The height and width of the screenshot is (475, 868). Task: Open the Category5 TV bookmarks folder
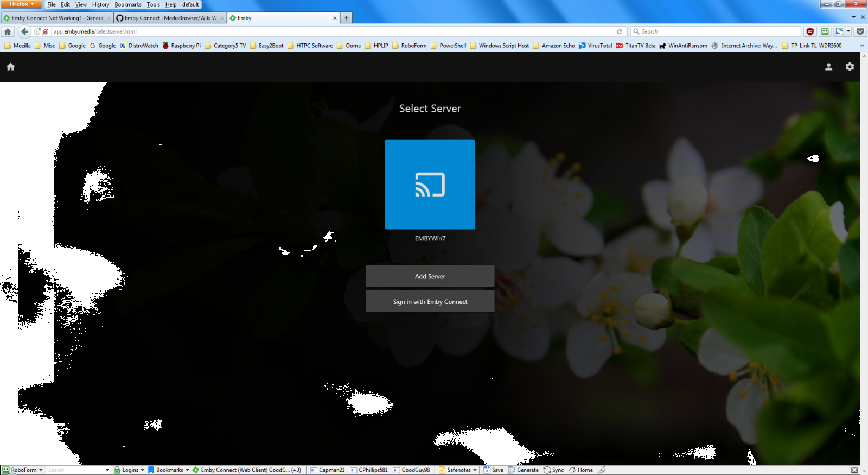tap(225, 46)
